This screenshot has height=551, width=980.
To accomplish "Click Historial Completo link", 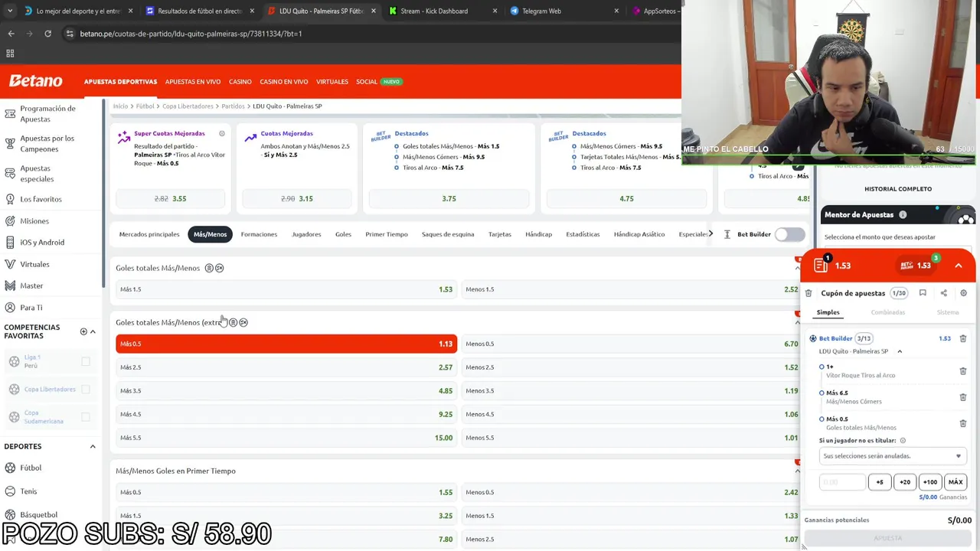I will click(x=898, y=189).
